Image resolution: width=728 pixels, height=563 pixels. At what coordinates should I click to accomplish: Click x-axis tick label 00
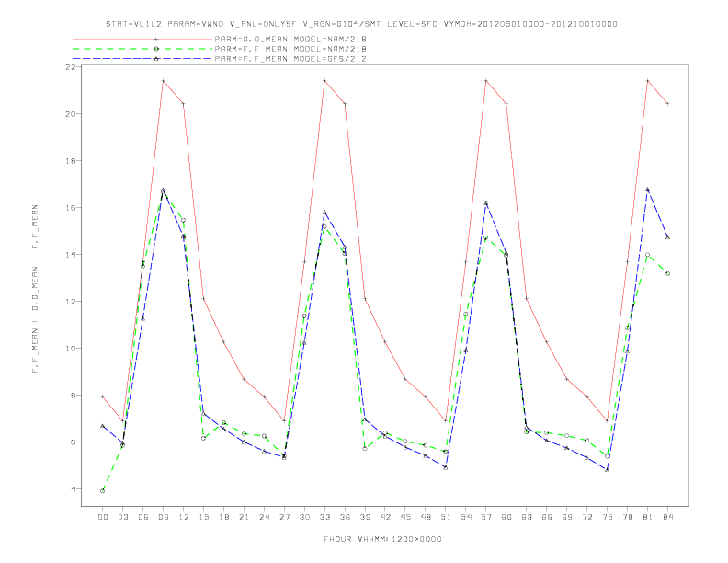103,517
